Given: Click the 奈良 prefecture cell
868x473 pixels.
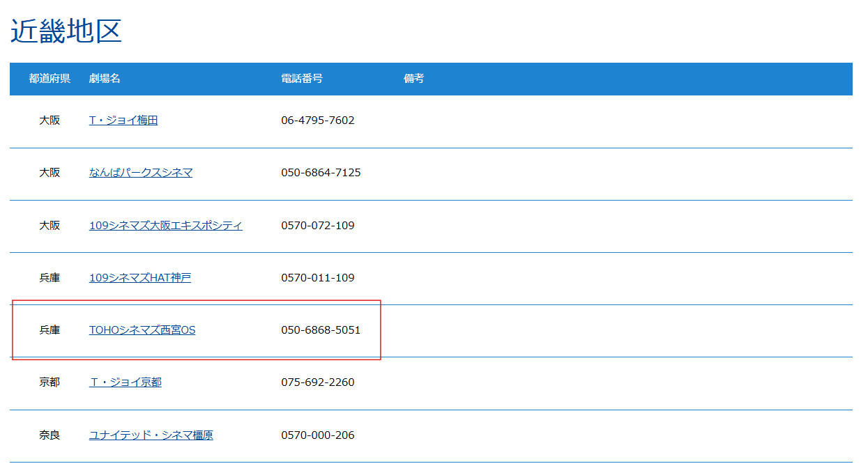Looking at the screenshot, I should pyautogui.click(x=50, y=435).
